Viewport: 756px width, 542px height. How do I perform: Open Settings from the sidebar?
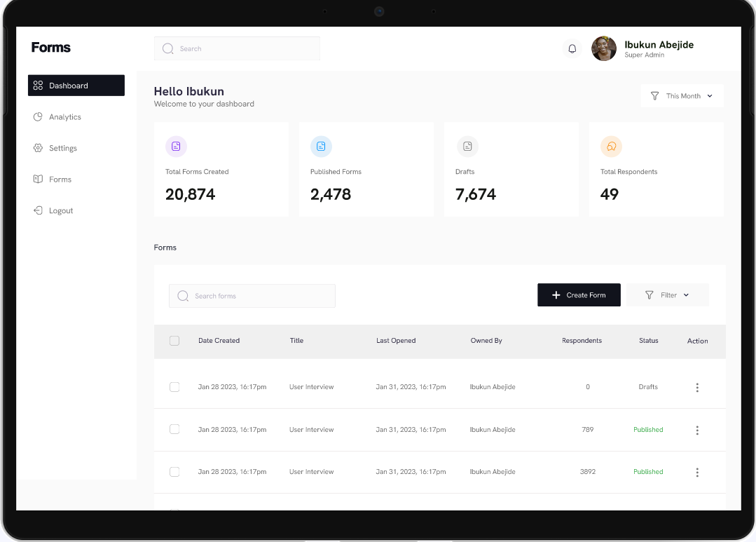[62, 148]
